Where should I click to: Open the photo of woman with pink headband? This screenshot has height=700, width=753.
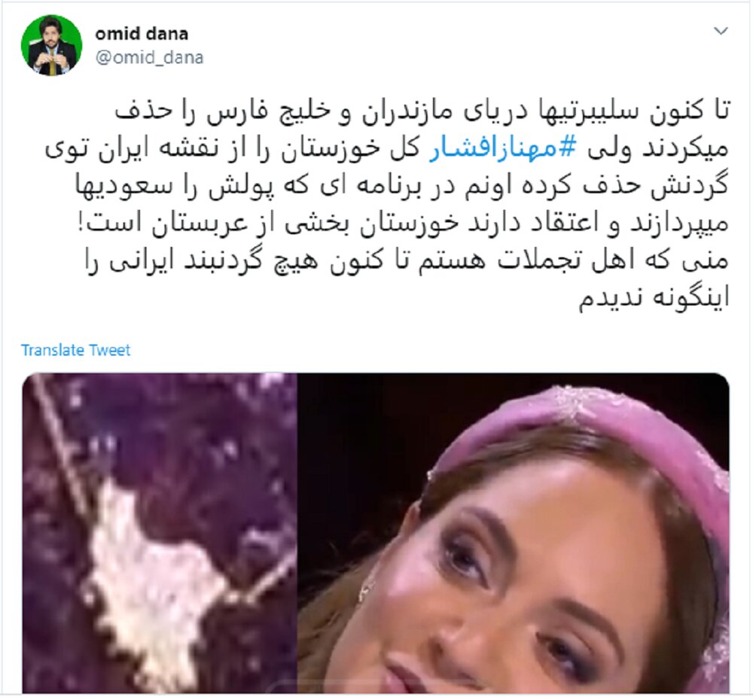(514, 533)
